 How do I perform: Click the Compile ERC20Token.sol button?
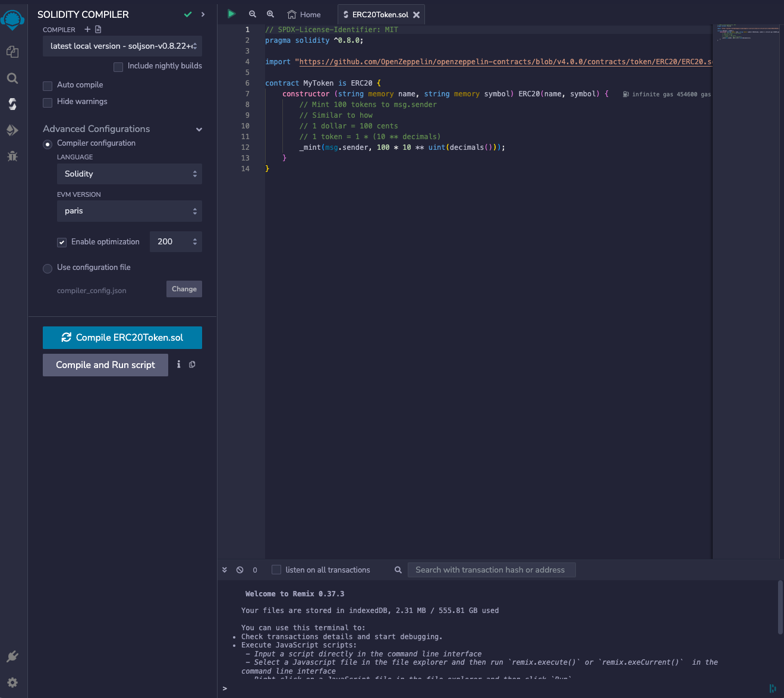[122, 337]
